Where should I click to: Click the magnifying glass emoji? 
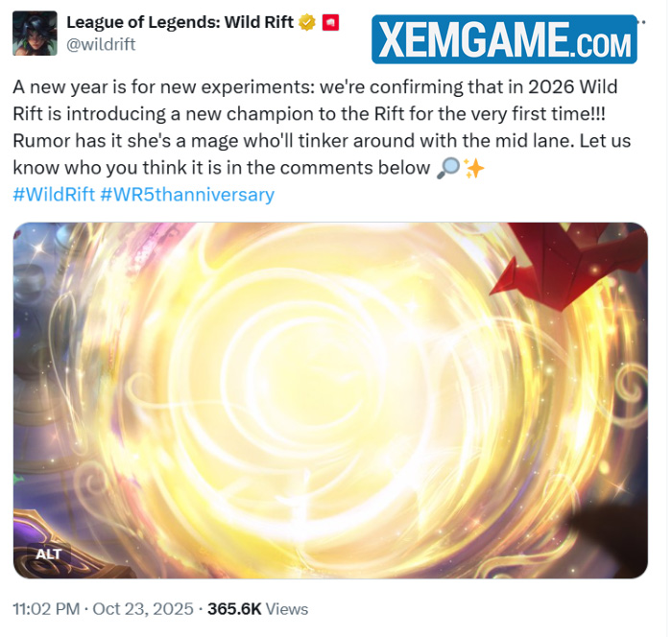tap(448, 168)
